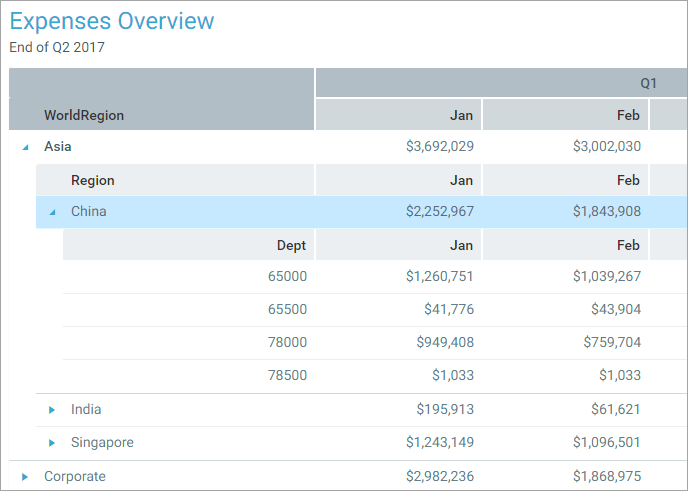Select the top Jan column header
Image resolution: width=688 pixels, height=491 pixels.
461,115
